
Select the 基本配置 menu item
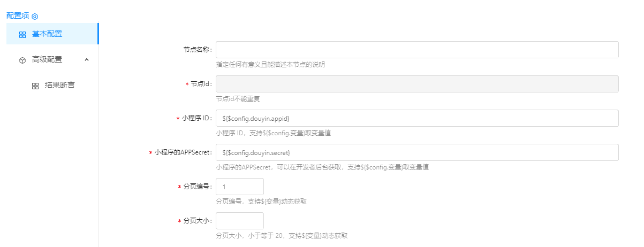[47, 34]
